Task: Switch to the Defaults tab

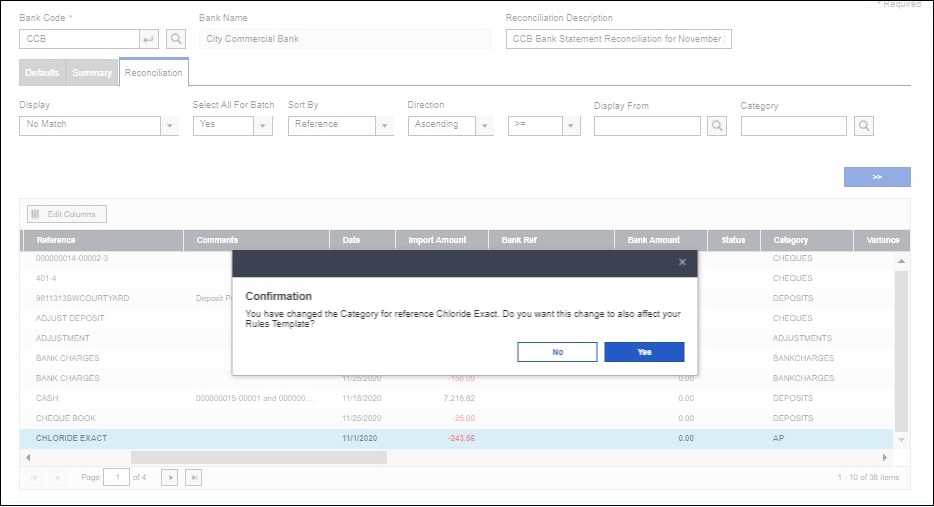Action: pyautogui.click(x=42, y=73)
